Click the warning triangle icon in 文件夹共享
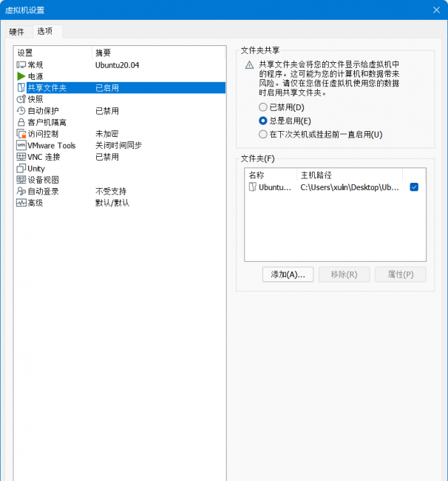This screenshot has height=481, width=448. (249, 65)
